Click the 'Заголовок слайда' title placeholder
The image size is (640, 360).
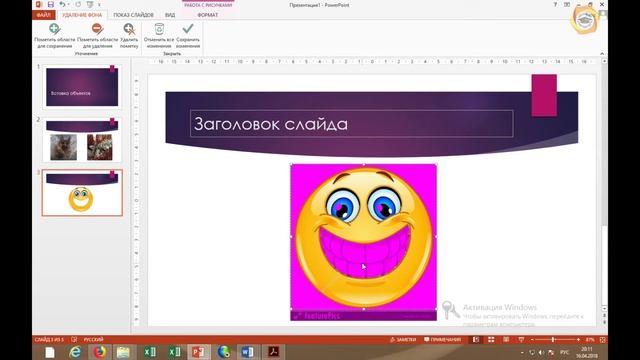click(351, 124)
